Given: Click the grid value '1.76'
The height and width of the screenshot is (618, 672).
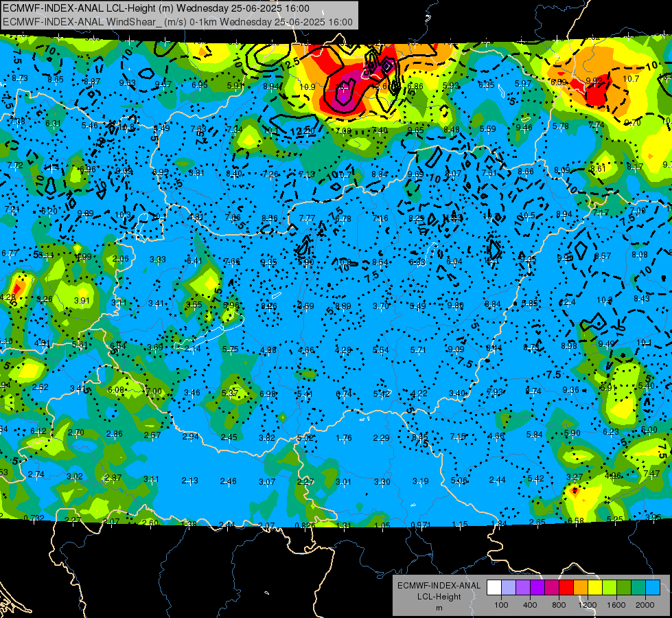Looking at the screenshot, I should point(344,438).
